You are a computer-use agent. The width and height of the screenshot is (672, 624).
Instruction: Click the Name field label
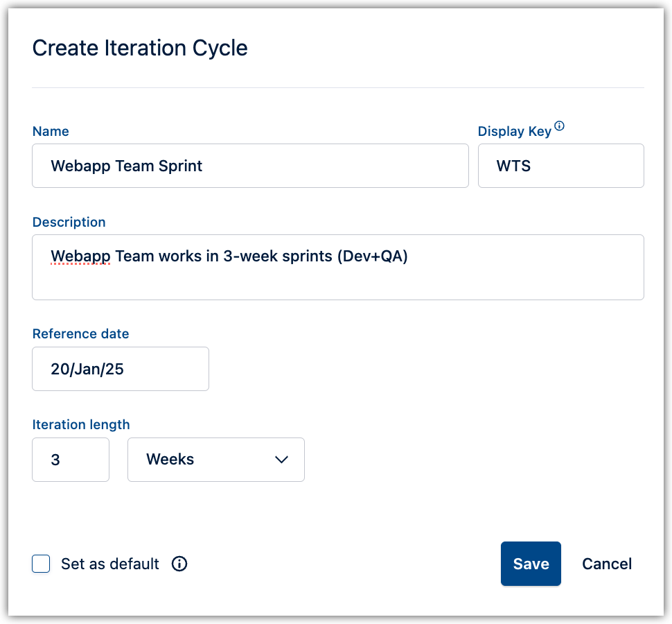pyautogui.click(x=50, y=131)
